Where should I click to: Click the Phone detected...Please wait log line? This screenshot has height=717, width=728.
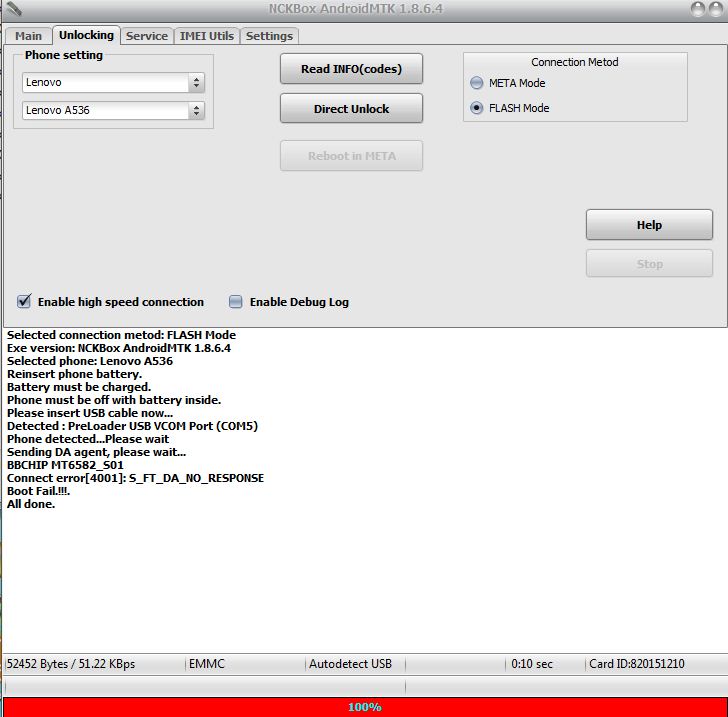[x=88, y=439]
